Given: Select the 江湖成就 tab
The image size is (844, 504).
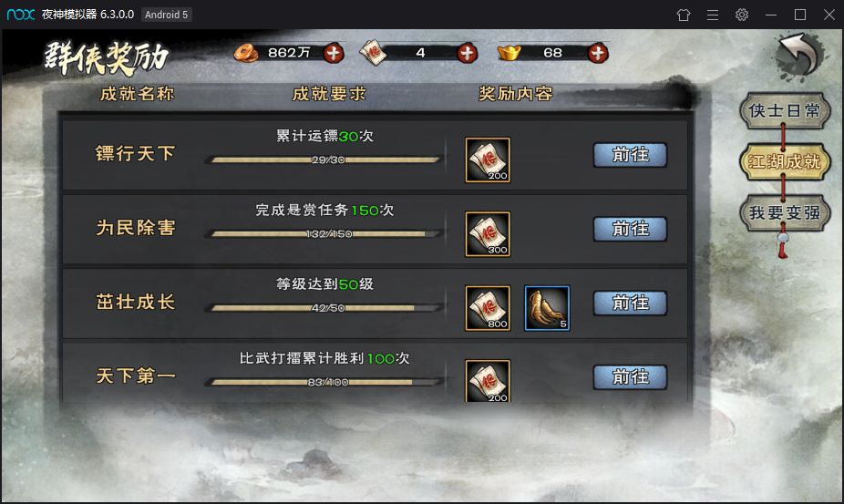Looking at the screenshot, I should pos(785,161).
